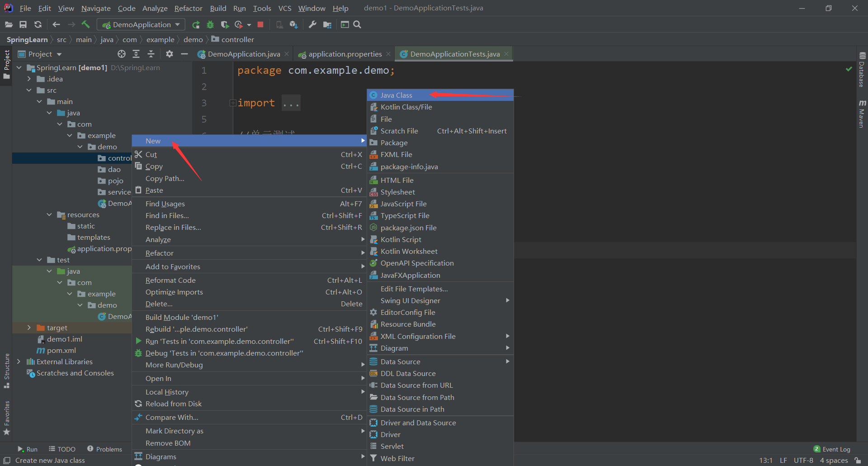Expand the folded import block in editor
The width and height of the screenshot is (868, 466).
click(233, 103)
